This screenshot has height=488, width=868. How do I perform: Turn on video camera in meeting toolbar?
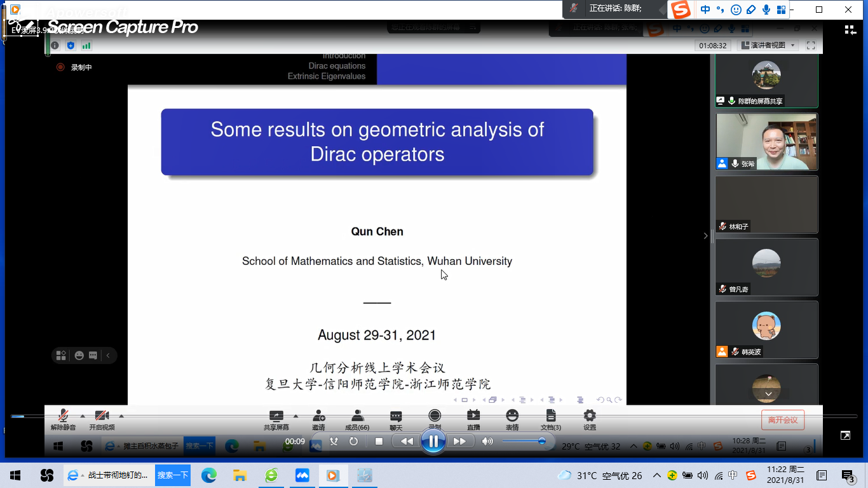tap(102, 419)
